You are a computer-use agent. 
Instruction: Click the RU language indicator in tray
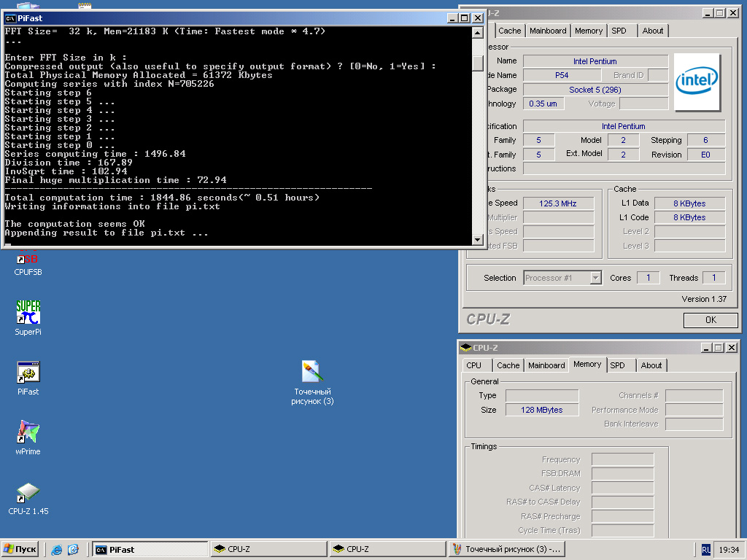[x=706, y=550]
